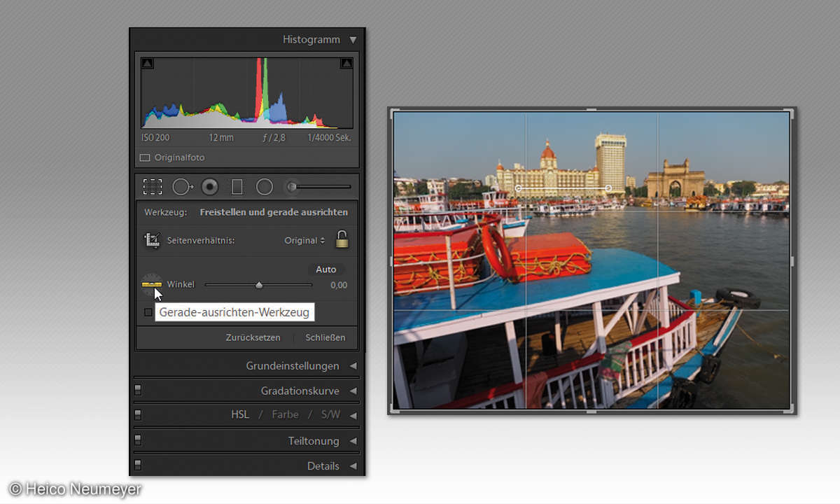Click the left endpoint of straighten line
The height and width of the screenshot is (504, 840).
click(x=518, y=188)
